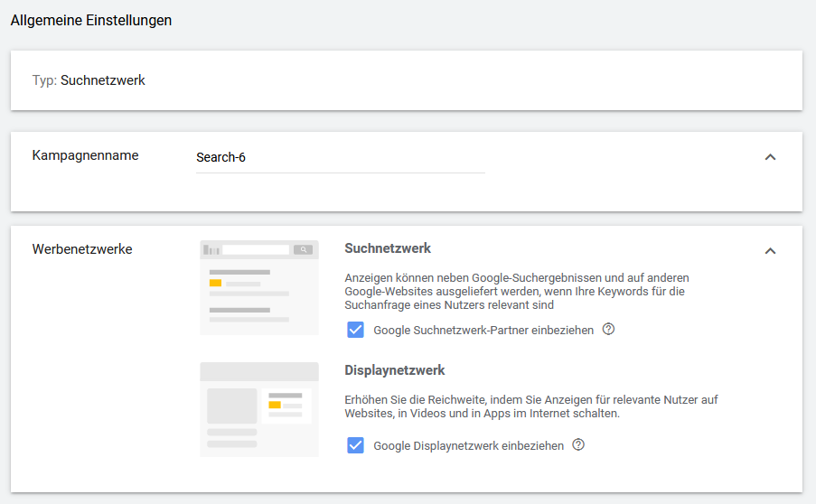816x504 pixels.
Task: Click the 'Google Suchnetzwerk-Partner einbeziehen' label text
Action: point(483,331)
